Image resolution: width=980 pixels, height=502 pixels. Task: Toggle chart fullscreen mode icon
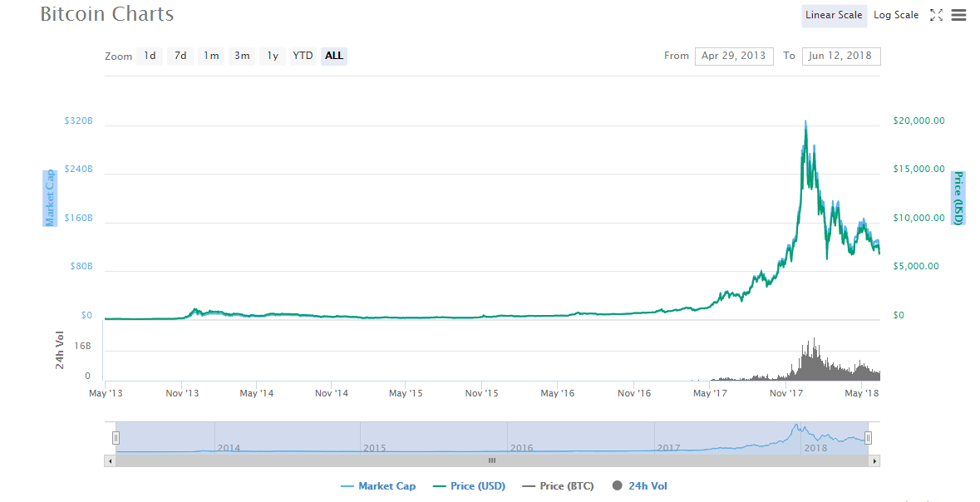[936, 15]
